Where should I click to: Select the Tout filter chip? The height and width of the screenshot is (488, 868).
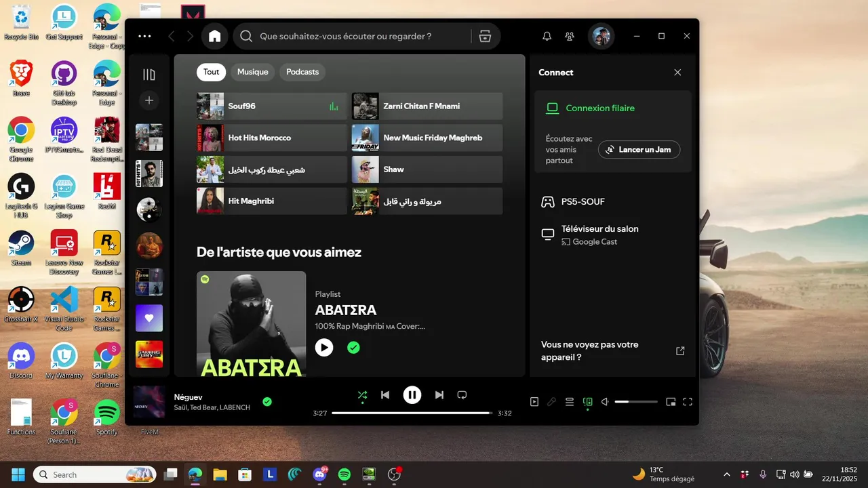click(212, 72)
